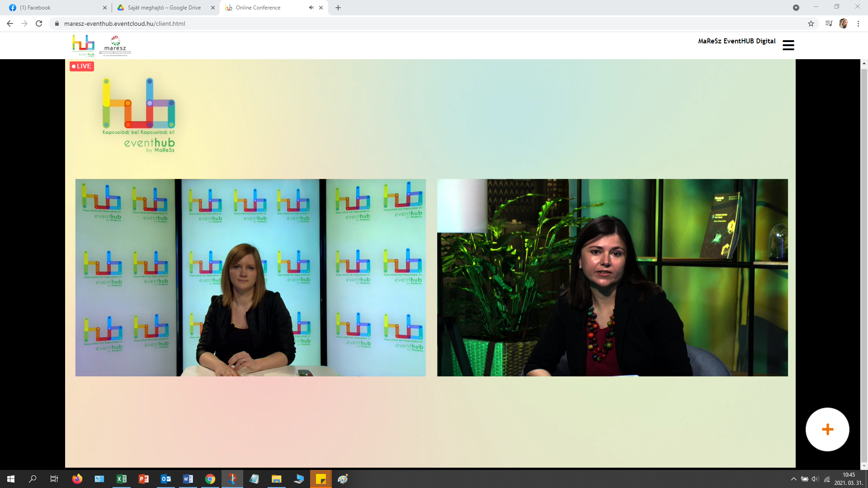The image size is (868, 488).
Task: Open a new browser tab
Action: (x=338, y=8)
